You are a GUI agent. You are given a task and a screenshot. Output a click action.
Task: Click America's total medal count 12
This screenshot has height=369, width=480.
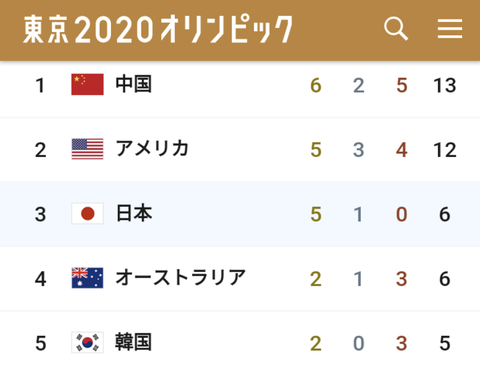point(445,150)
